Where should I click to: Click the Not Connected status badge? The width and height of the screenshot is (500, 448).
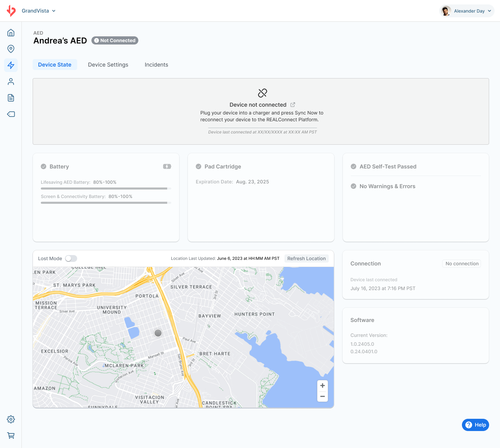[x=115, y=40]
